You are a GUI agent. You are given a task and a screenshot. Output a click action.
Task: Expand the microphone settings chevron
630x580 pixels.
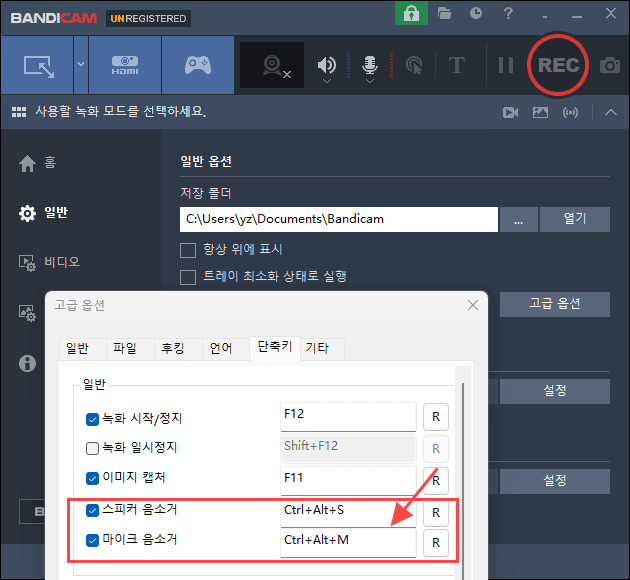[370, 81]
